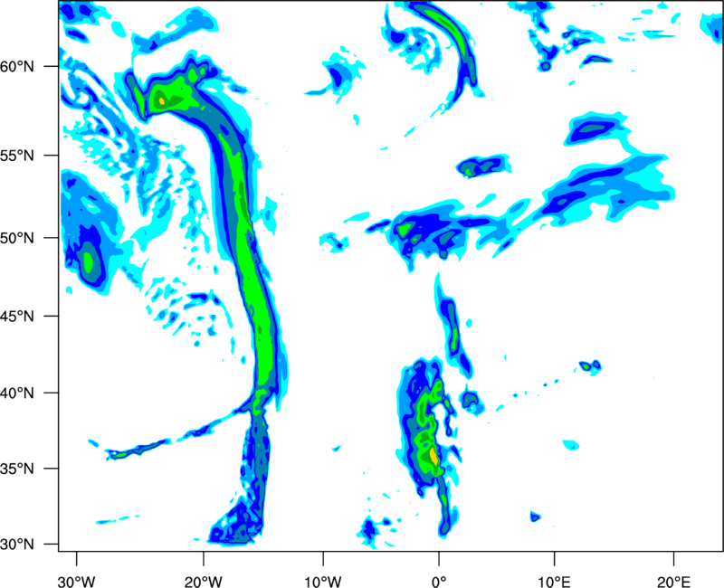The image size is (724, 588).
Task: Click the 0° longitude label
Action: point(439,582)
